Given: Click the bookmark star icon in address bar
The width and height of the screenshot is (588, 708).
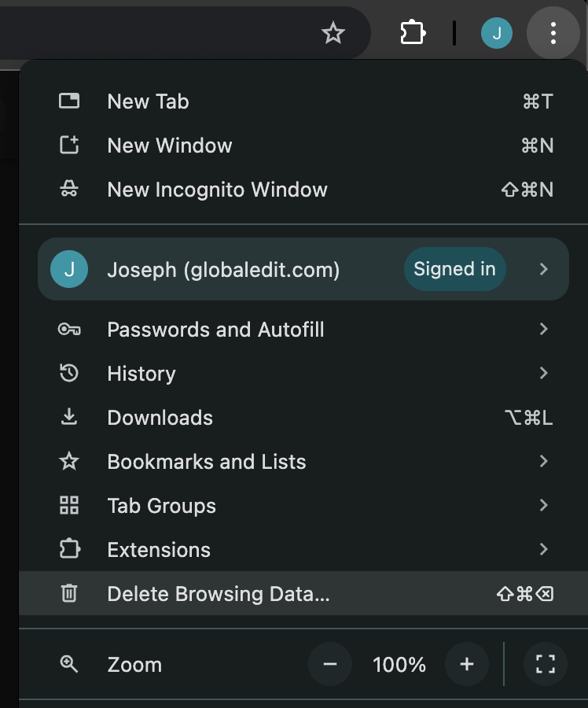Looking at the screenshot, I should point(333,33).
